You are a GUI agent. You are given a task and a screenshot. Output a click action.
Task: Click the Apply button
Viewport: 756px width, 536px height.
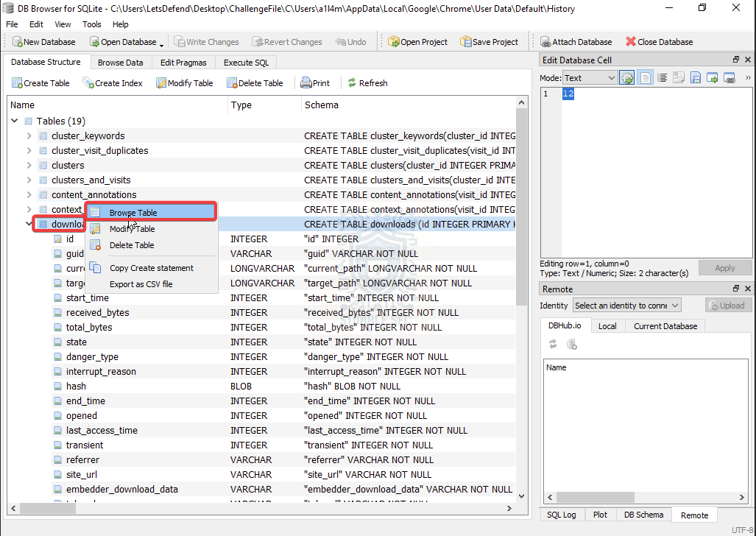tap(724, 268)
